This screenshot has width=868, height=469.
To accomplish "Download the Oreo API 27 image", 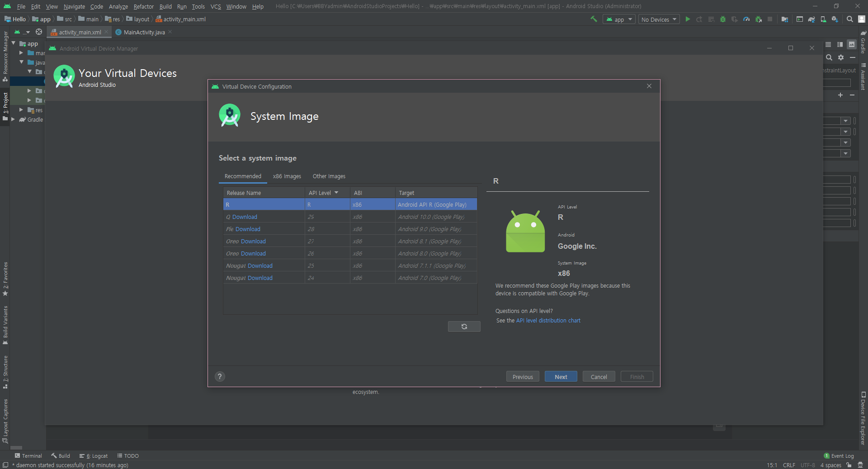I will (x=253, y=242).
